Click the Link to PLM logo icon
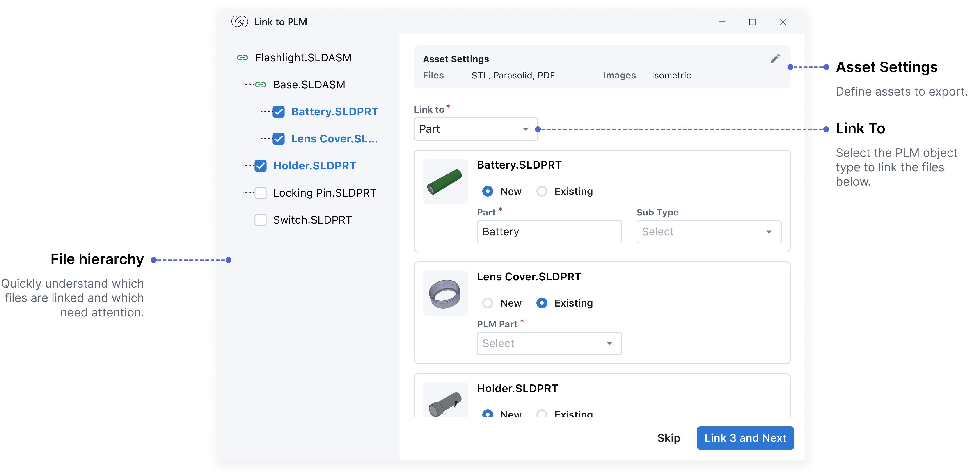This screenshot has height=476, width=980. [240, 22]
